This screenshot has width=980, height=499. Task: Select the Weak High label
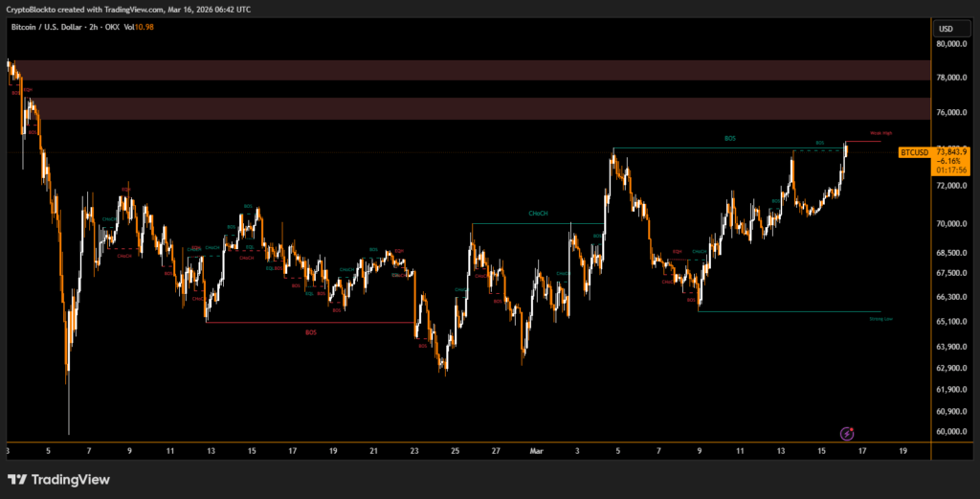880,133
